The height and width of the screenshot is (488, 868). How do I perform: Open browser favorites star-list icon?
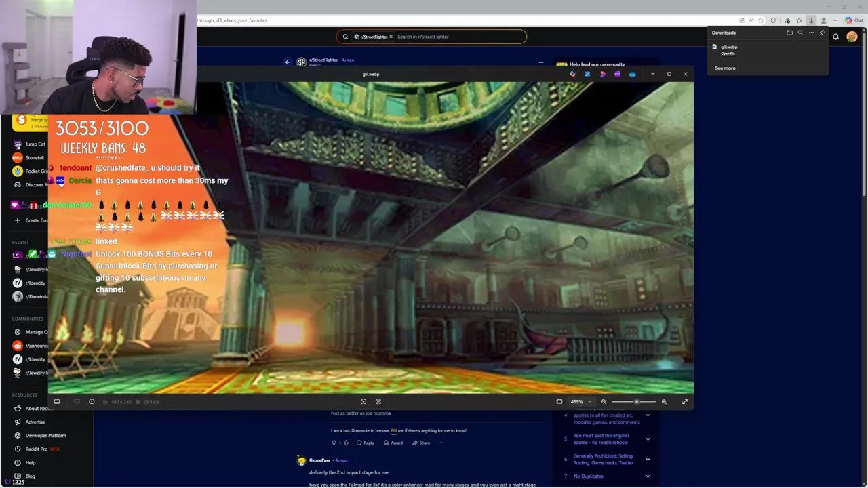[799, 20]
